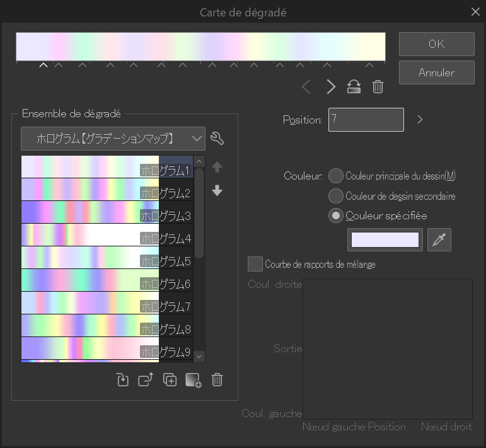Click the Annuler button
This screenshot has width=486, height=448.
pyautogui.click(x=436, y=72)
